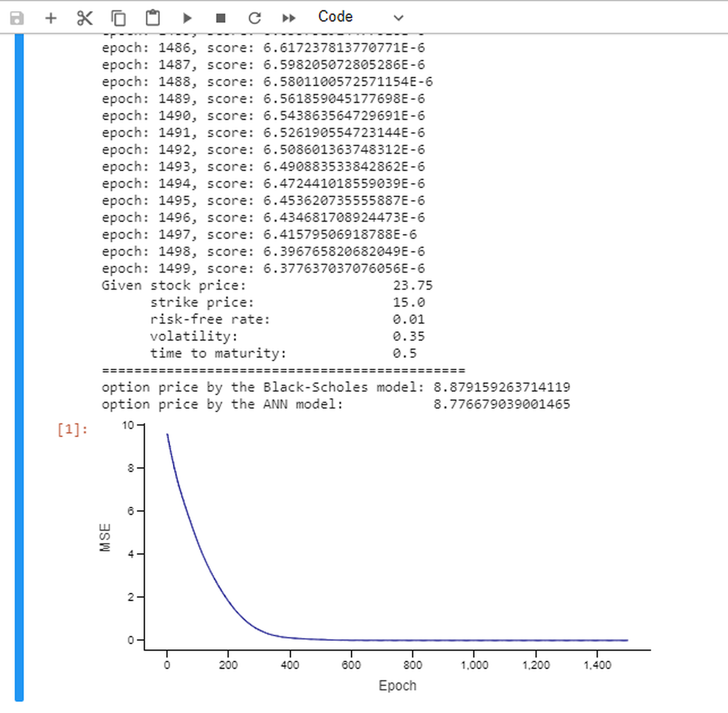Click the MSE axis label
728x713 pixels.
pyautogui.click(x=105, y=537)
